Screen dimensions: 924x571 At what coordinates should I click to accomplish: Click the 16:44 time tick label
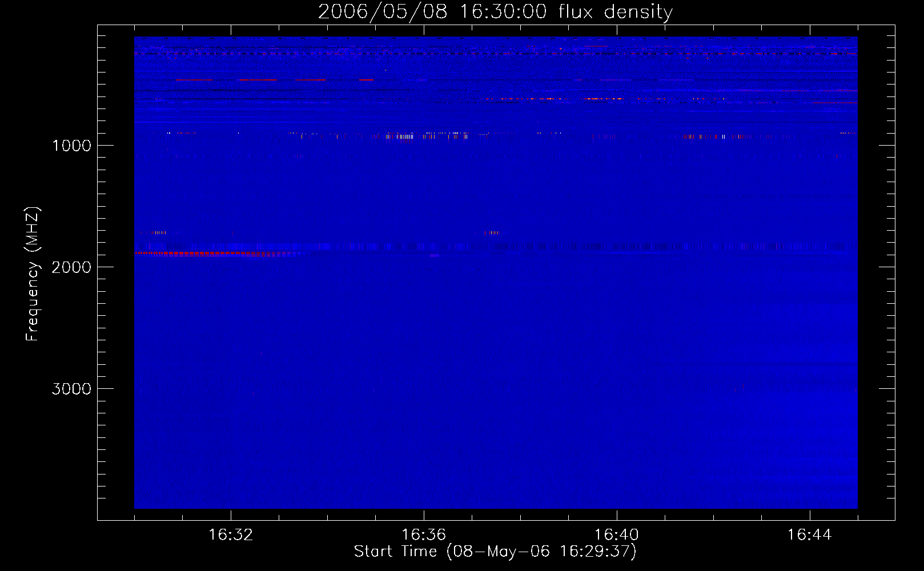click(810, 535)
